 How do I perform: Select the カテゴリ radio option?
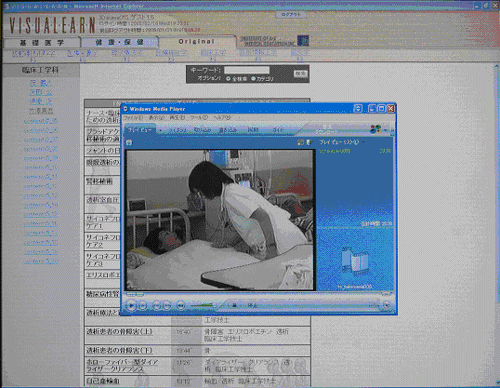point(253,79)
